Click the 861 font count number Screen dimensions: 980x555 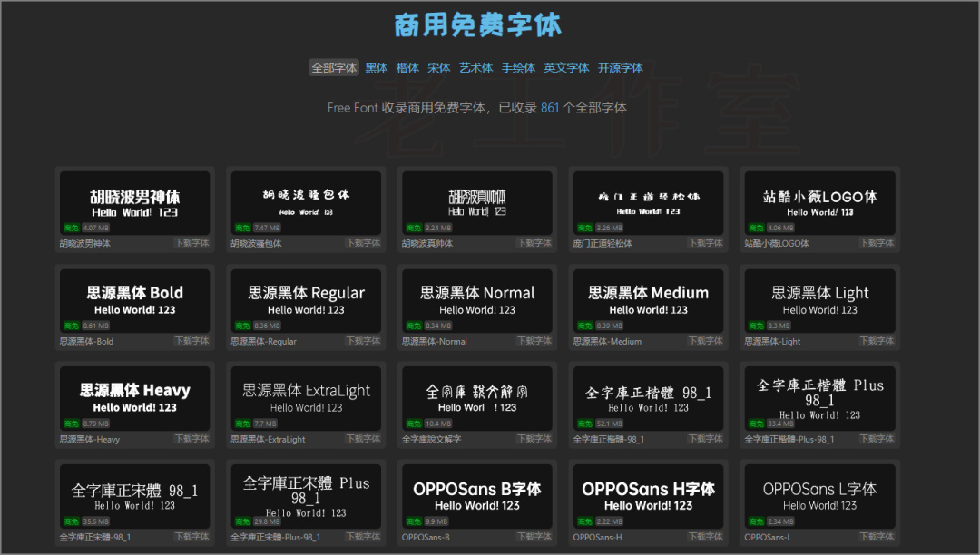coord(550,107)
